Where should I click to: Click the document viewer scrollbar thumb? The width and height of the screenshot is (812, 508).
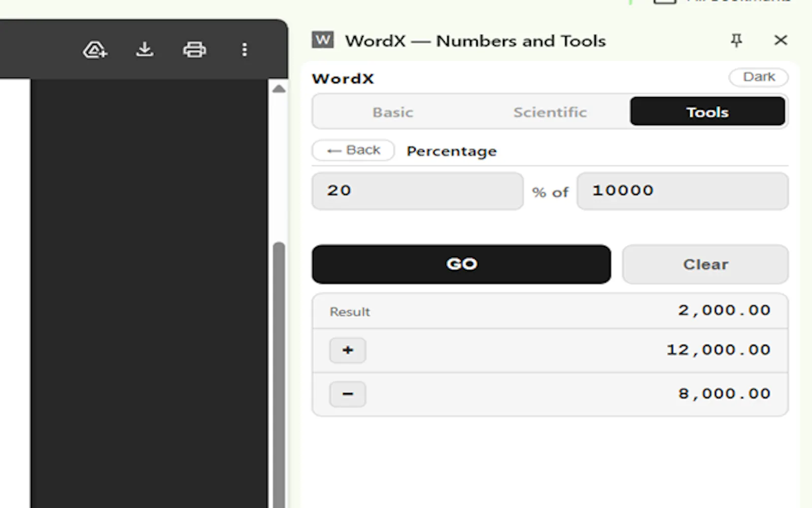(x=279, y=375)
